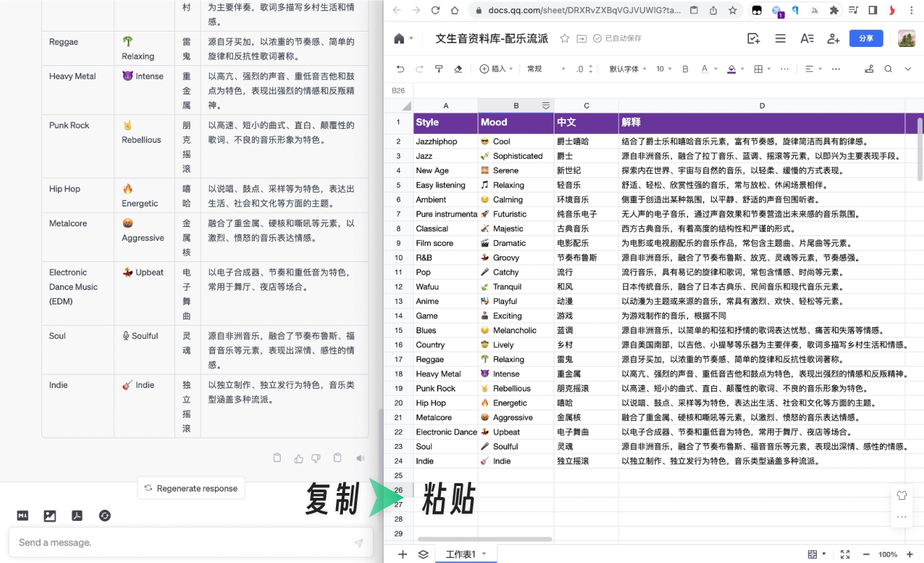Viewport: 924px width, 563px height.
Task: Click the Style header cell
Action: [445, 123]
